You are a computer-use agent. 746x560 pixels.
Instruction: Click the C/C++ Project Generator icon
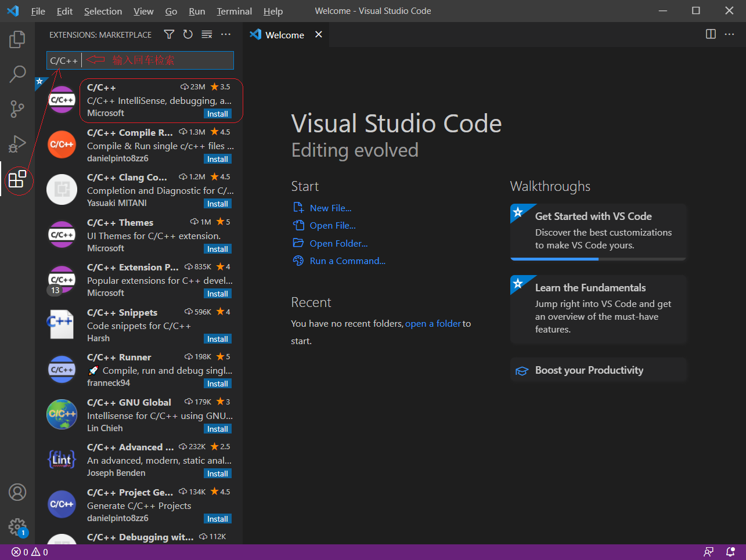point(62,504)
